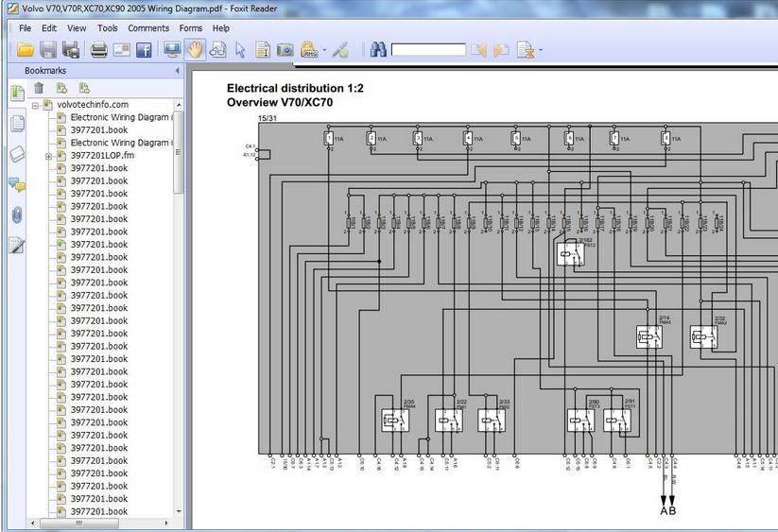This screenshot has width=778, height=532.
Task: Click the second bookmark icon in Bookmarks toolbar
Action: (84, 88)
